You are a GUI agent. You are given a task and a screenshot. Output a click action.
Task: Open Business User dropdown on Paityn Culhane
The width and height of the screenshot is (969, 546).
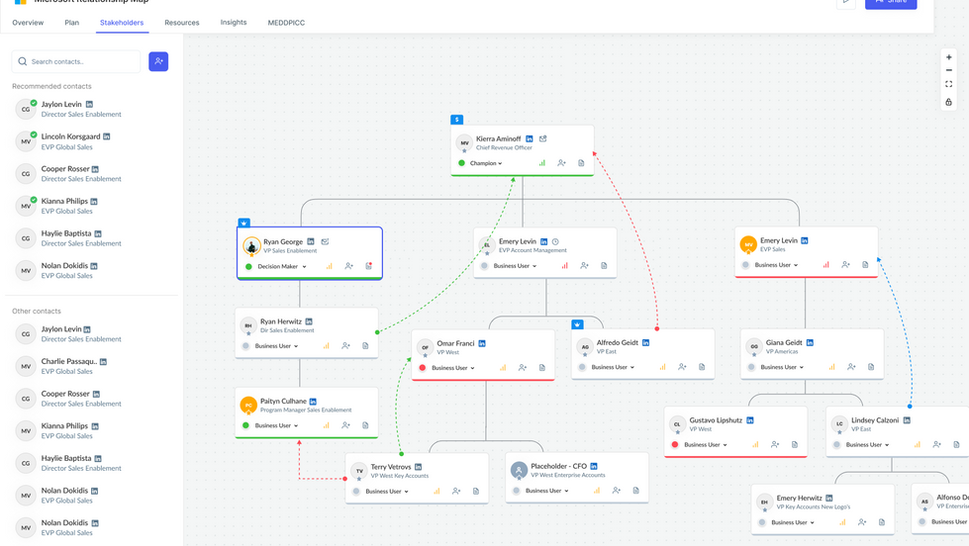276,426
